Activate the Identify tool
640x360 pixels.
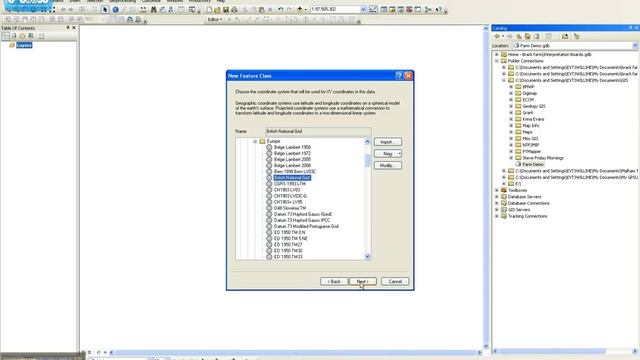pos(116,9)
